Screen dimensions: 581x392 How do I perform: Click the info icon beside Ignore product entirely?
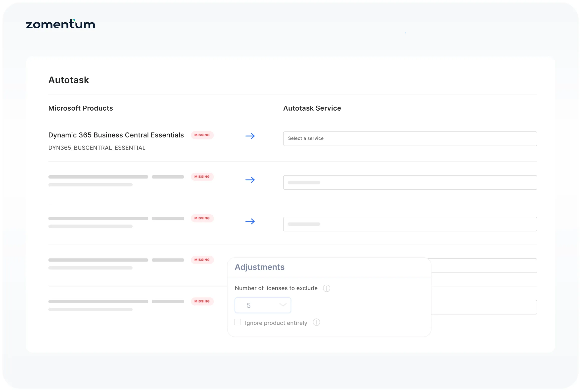[317, 323]
